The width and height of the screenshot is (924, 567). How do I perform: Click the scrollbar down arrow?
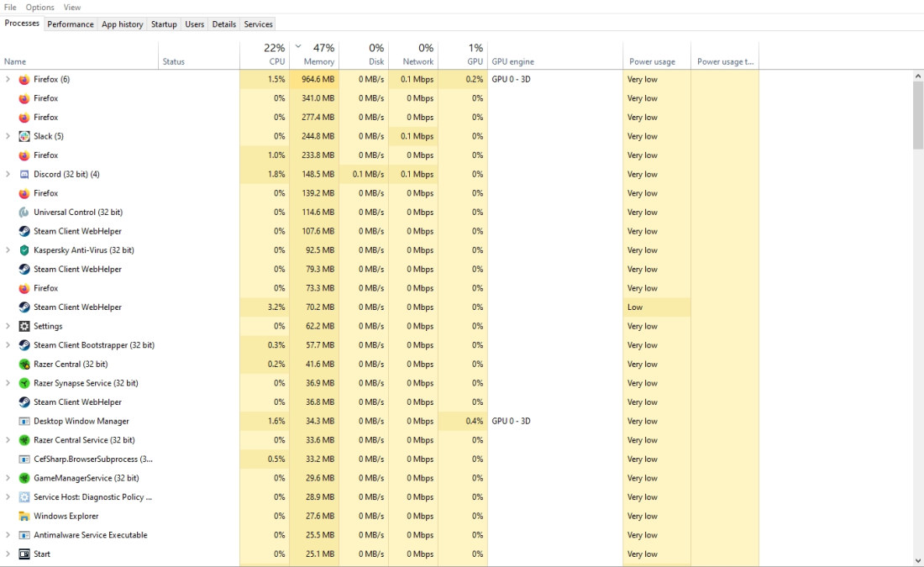coord(917,560)
